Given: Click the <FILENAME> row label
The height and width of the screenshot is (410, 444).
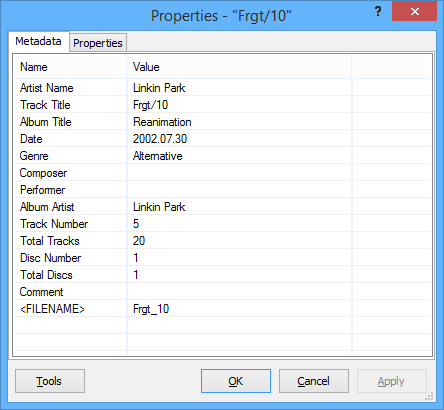Looking at the screenshot, I should point(52,309).
